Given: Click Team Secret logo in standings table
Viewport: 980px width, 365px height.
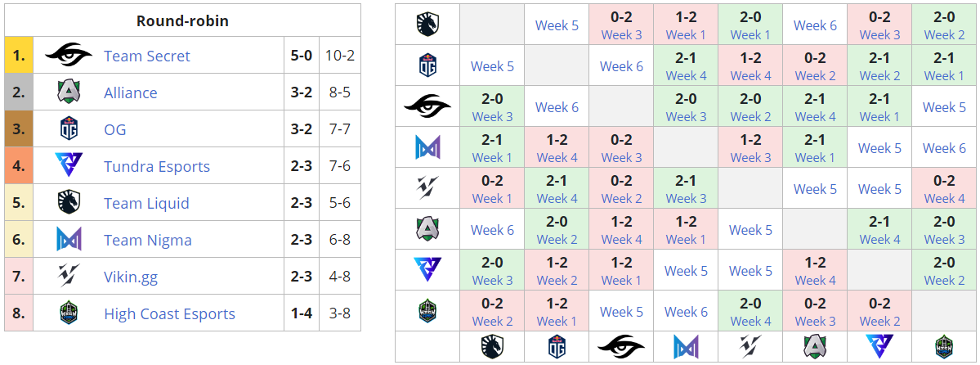Looking at the screenshot, I should (69, 56).
